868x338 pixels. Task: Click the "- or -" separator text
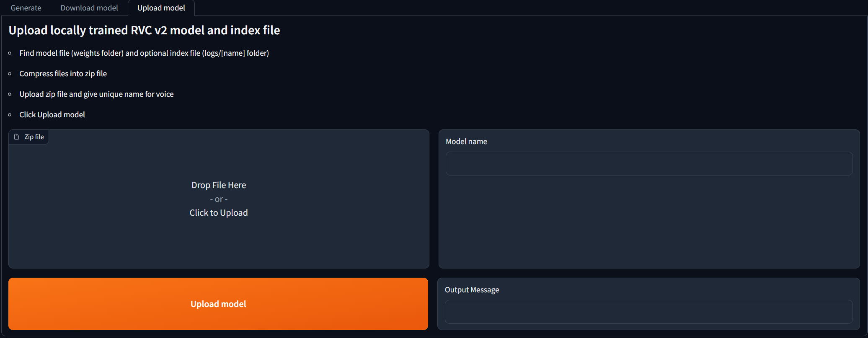tap(219, 199)
